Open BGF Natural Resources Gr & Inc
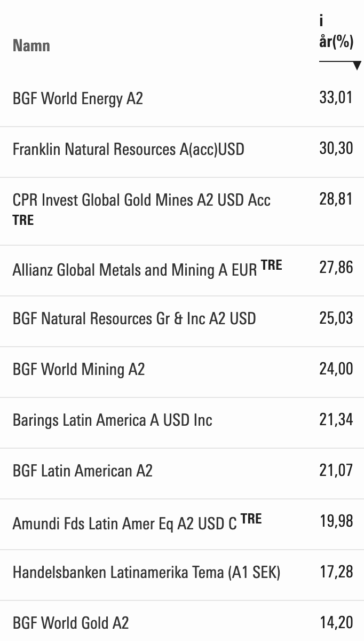 point(134,318)
